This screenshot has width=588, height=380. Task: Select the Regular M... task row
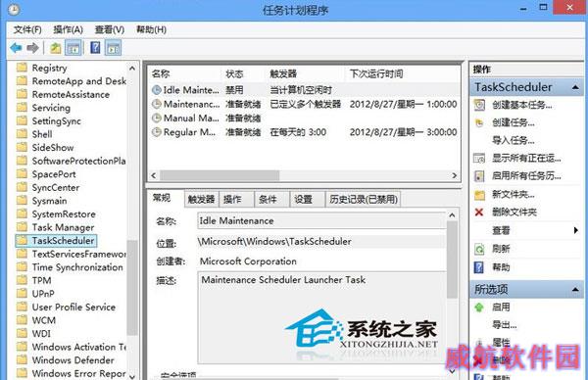point(304,132)
